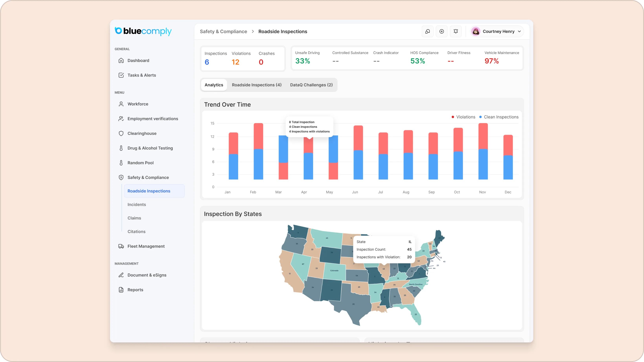Click the Workforce person icon
Viewport: 644px width, 362px height.
pyautogui.click(x=121, y=104)
